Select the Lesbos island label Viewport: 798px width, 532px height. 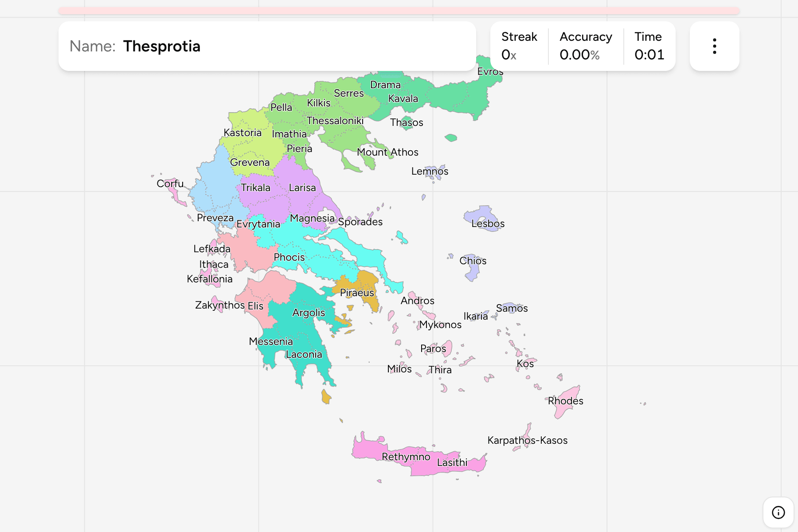(488, 223)
